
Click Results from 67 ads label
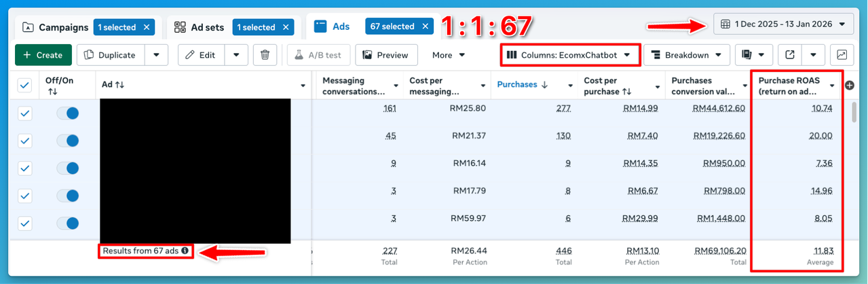point(140,251)
